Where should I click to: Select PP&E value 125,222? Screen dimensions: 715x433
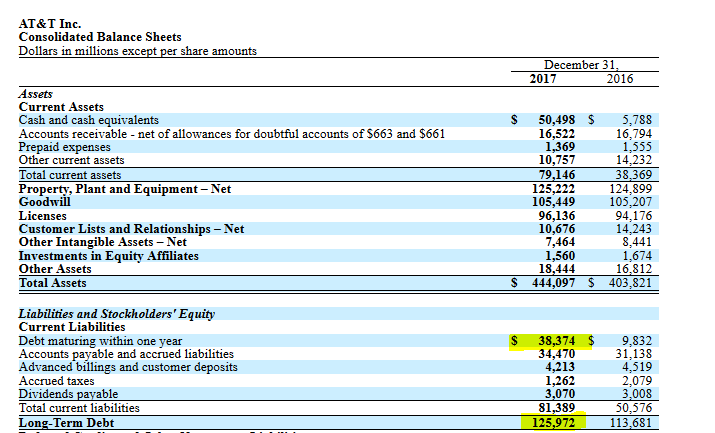[x=553, y=189]
